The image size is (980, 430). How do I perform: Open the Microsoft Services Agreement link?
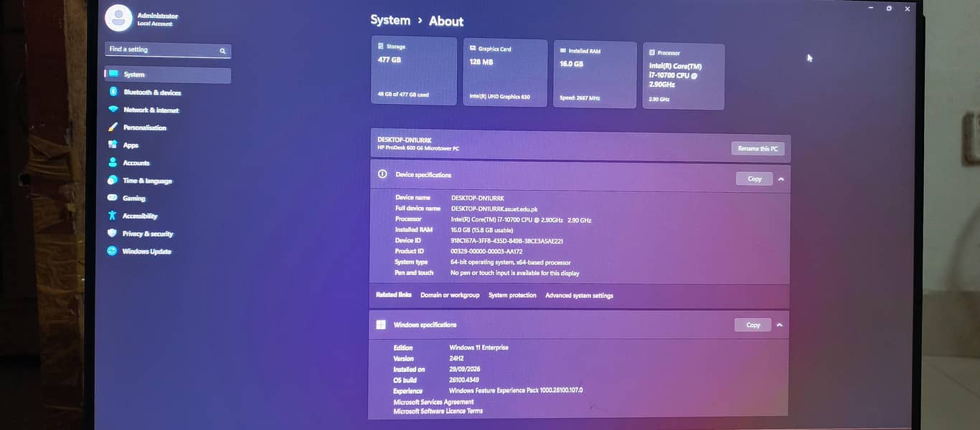coord(433,402)
